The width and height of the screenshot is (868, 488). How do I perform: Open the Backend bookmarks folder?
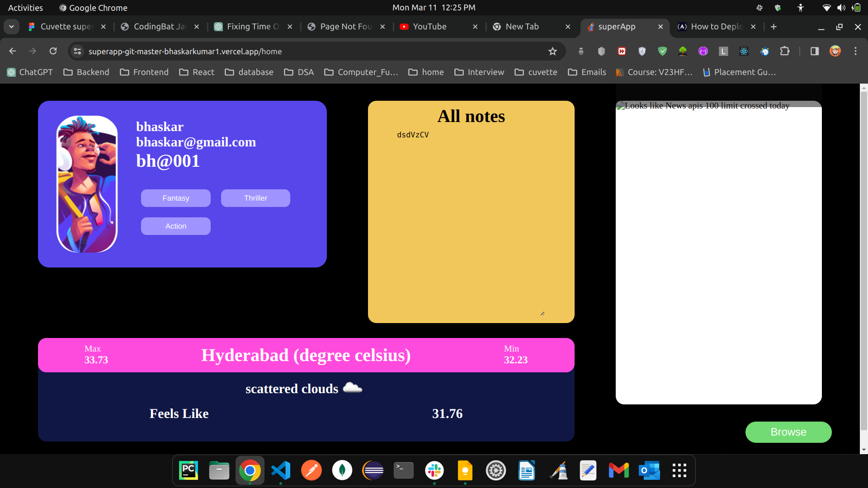pos(86,72)
